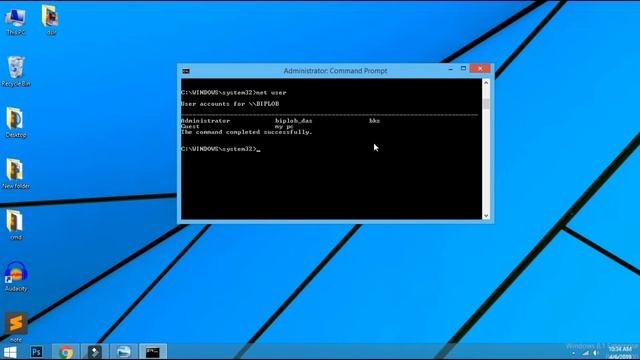Open Command Prompt window system menu icon
Image resolution: width=640 pixels, height=360 pixels.
click(x=186, y=71)
